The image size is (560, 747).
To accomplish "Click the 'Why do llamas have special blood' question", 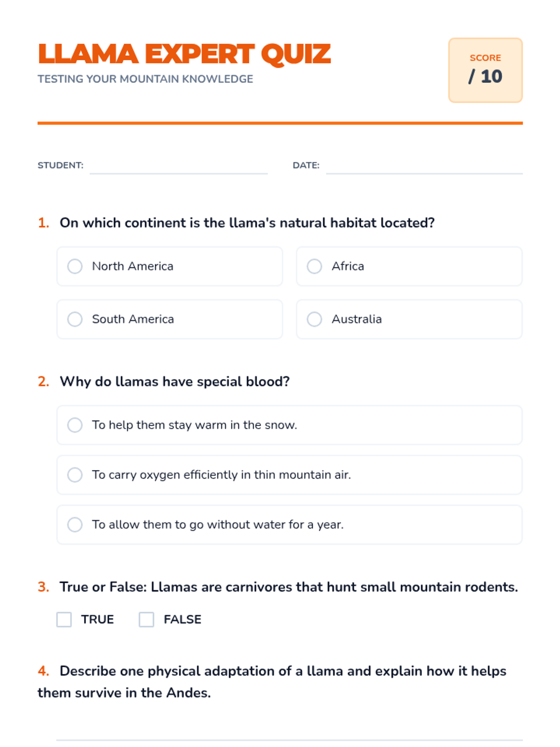I will [x=175, y=381].
